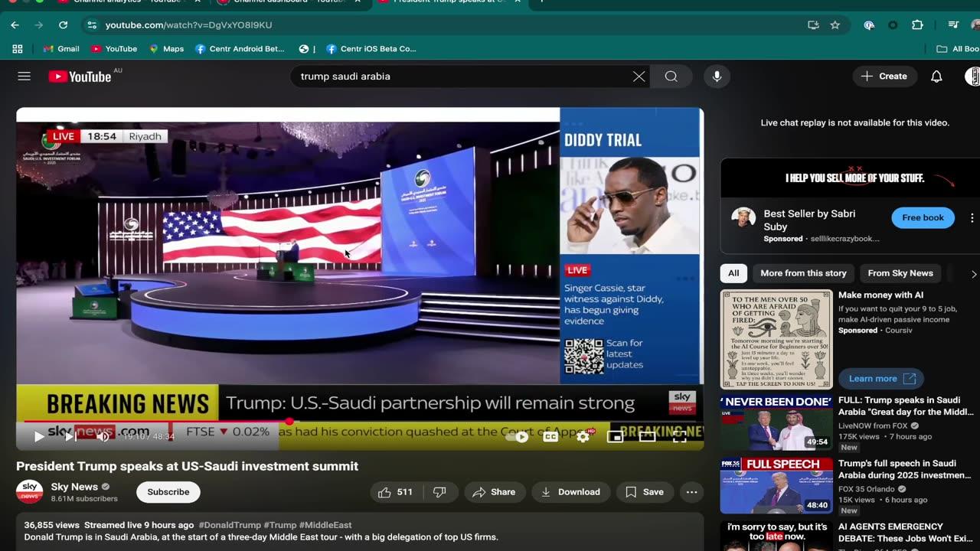Switch to theater mode
This screenshot has height=551, width=980.
647,436
